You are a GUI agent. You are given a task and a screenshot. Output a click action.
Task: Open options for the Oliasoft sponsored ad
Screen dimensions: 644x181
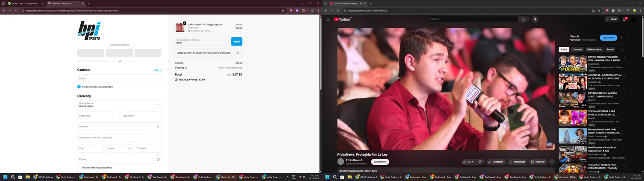pyautogui.click(x=622, y=38)
